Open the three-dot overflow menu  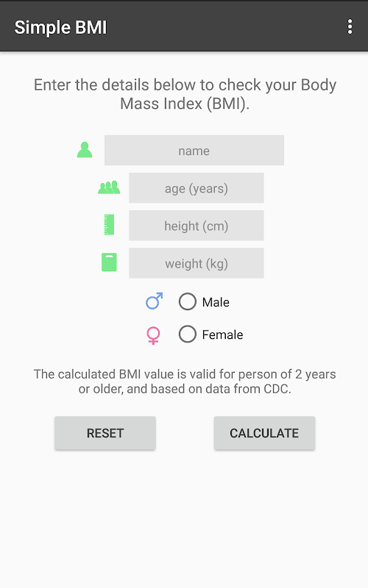[350, 27]
